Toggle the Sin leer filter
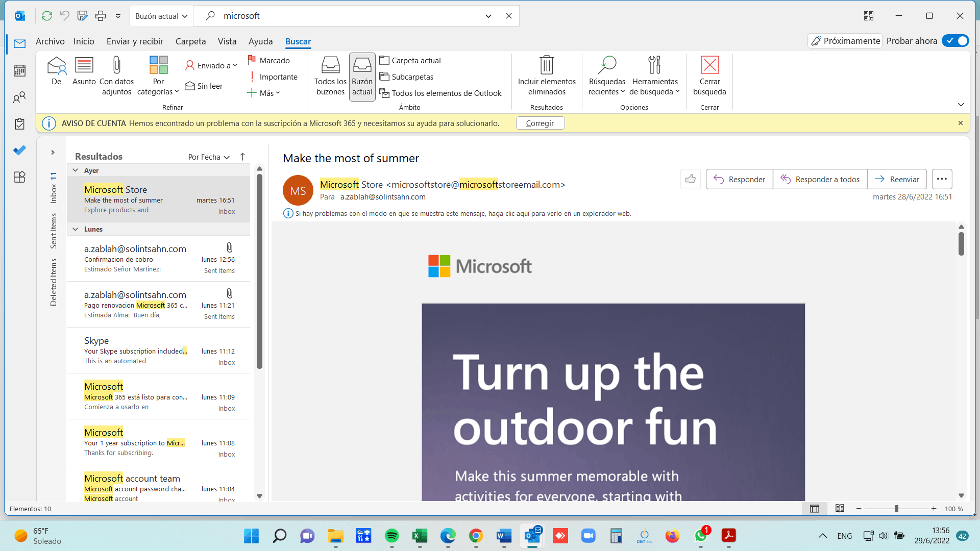 coord(204,86)
